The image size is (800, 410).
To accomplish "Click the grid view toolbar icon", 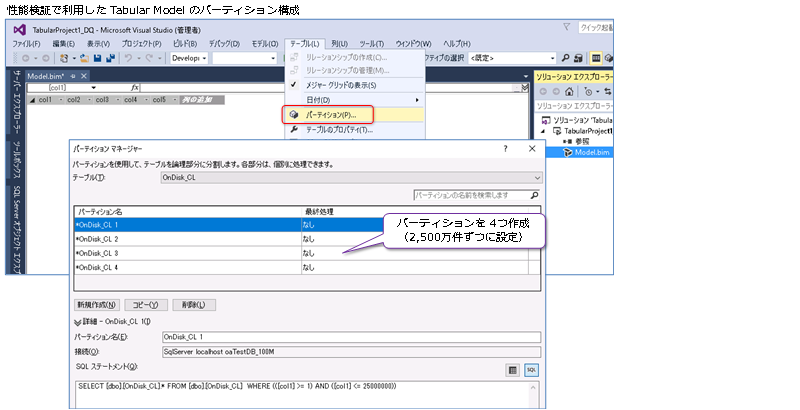I will (596, 58).
